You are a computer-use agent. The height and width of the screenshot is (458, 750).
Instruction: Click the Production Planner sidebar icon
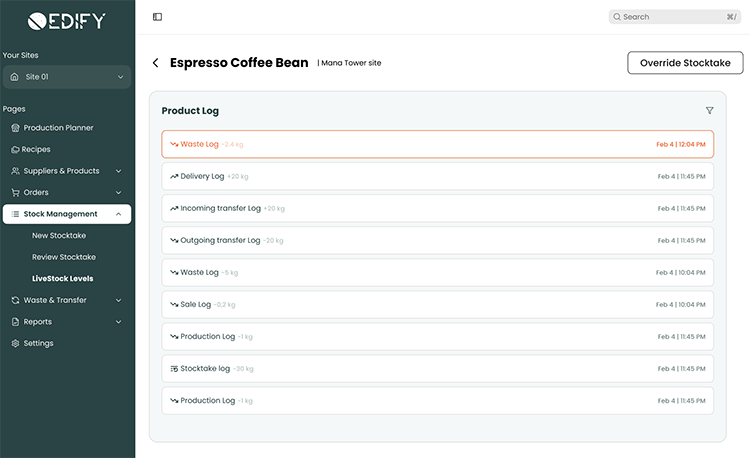(x=15, y=128)
